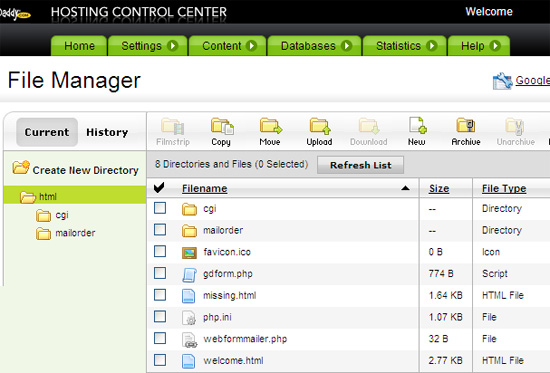Image resolution: width=550 pixels, height=373 pixels.
Task: Switch to the Current tab
Action: tap(47, 132)
